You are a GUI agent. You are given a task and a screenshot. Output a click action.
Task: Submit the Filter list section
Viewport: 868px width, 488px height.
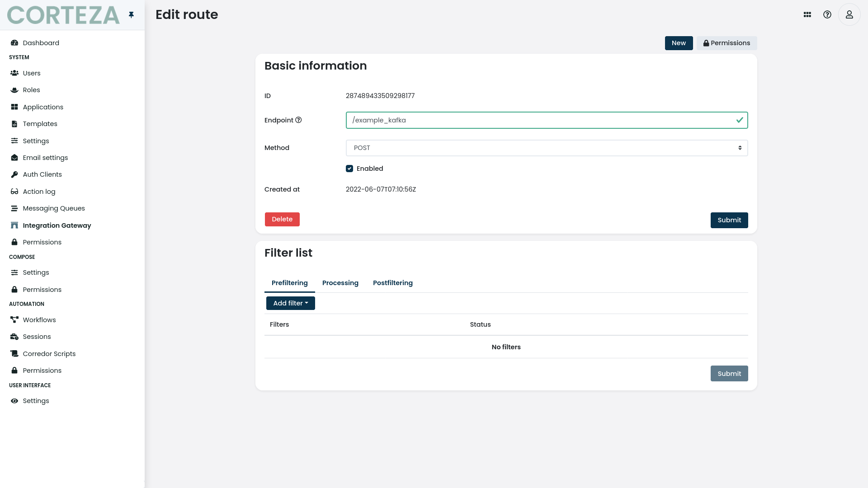[x=729, y=374]
